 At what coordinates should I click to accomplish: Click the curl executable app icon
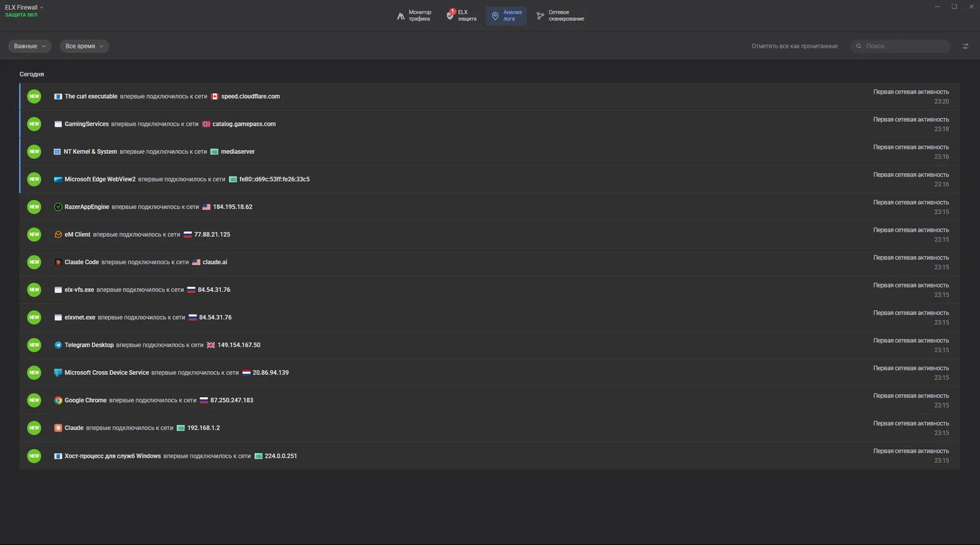click(x=58, y=96)
